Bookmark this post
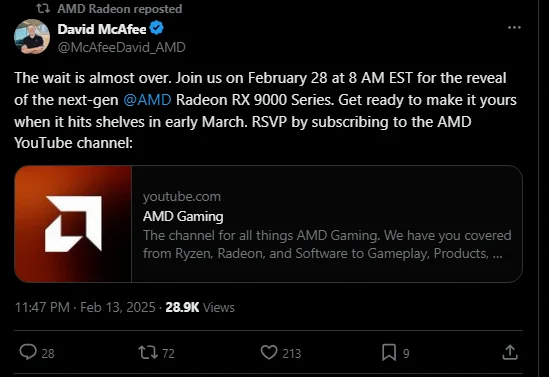Image resolution: width=549 pixels, height=377 pixels. point(389,352)
